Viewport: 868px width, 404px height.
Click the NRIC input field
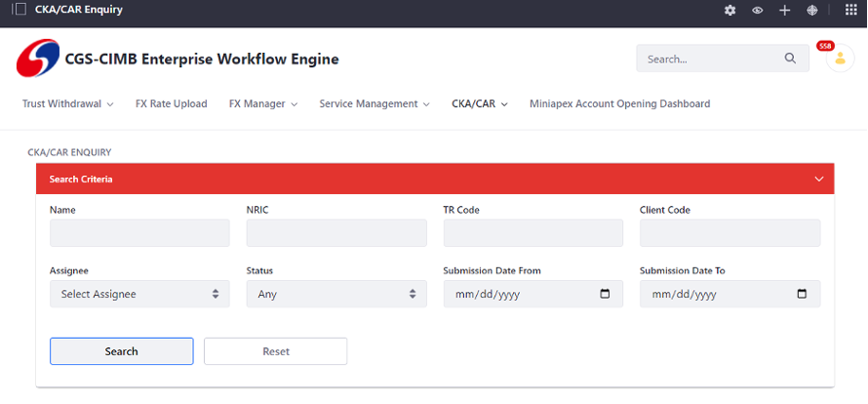[x=336, y=233]
